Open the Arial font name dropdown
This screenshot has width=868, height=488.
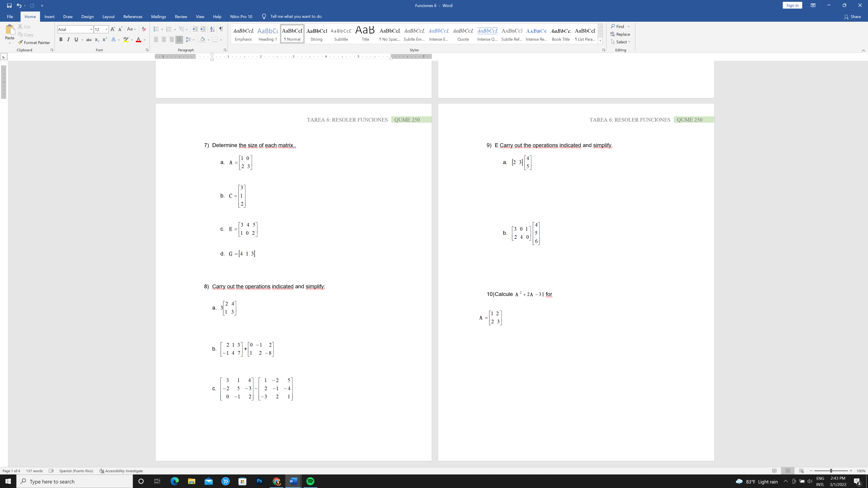pyautogui.click(x=91, y=29)
